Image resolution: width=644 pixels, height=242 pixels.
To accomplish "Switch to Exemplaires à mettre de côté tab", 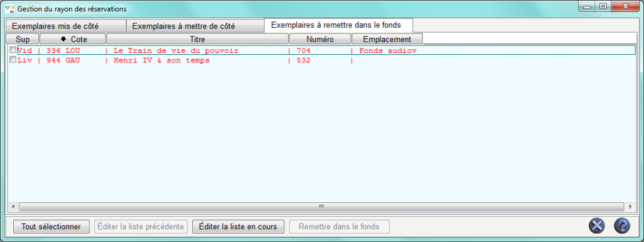I will (195, 26).
